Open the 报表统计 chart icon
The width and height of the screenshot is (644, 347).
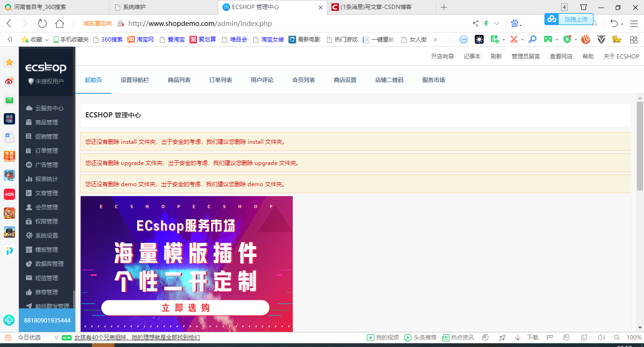tap(29, 179)
